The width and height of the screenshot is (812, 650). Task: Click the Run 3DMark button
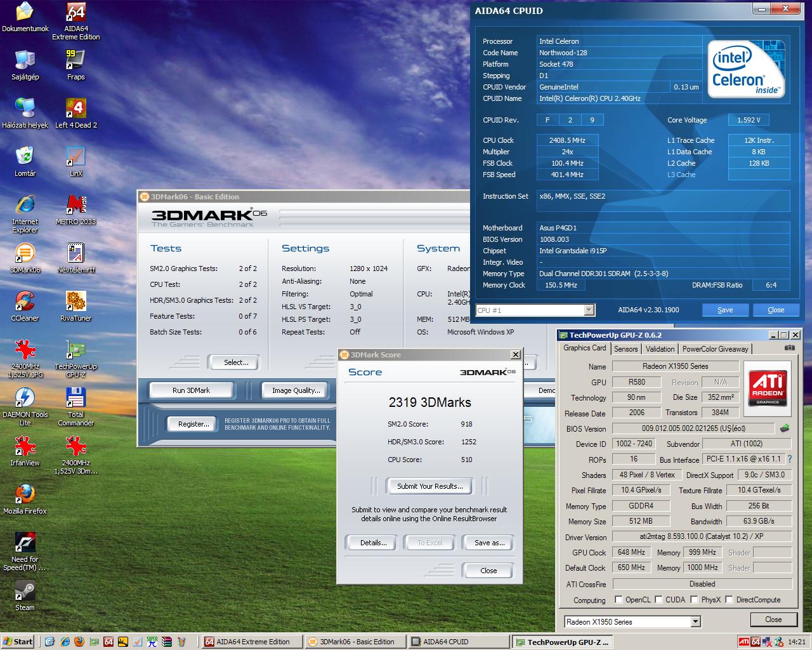click(191, 390)
